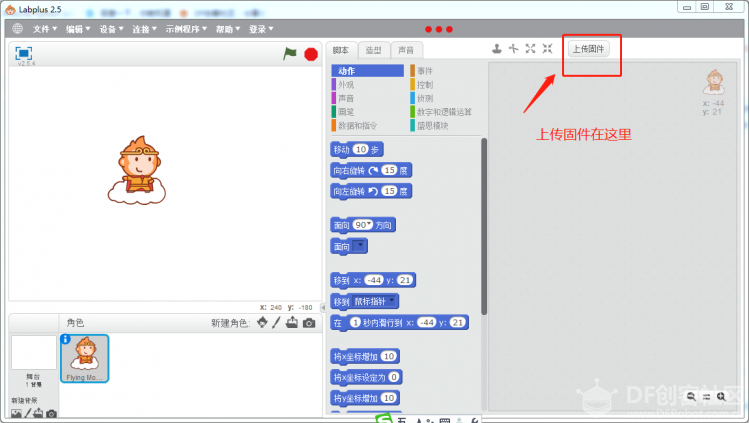Select the Flying Monkey sprite thumbnail

coord(85,359)
